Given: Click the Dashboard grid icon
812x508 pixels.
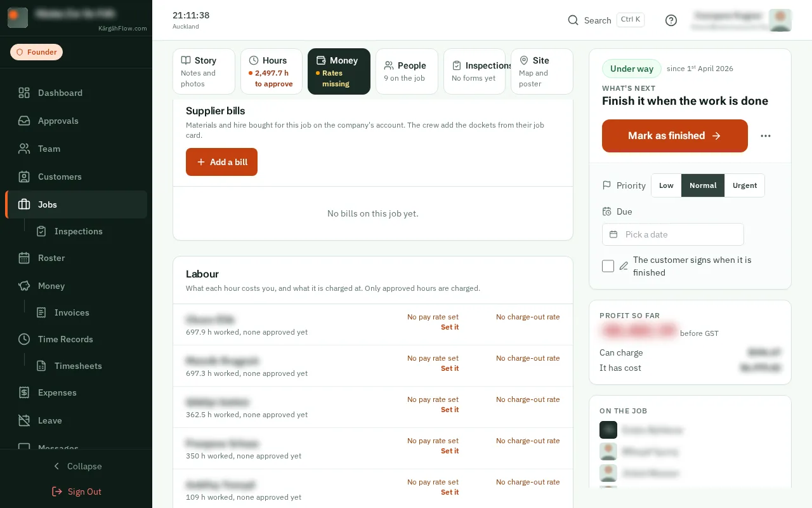Looking at the screenshot, I should pos(24,93).
